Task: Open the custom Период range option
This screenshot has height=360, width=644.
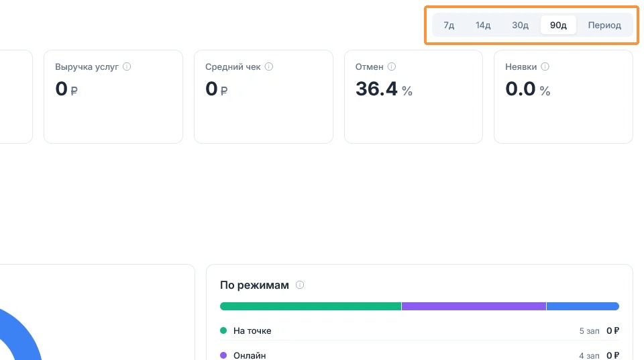Action: [604, 25]
